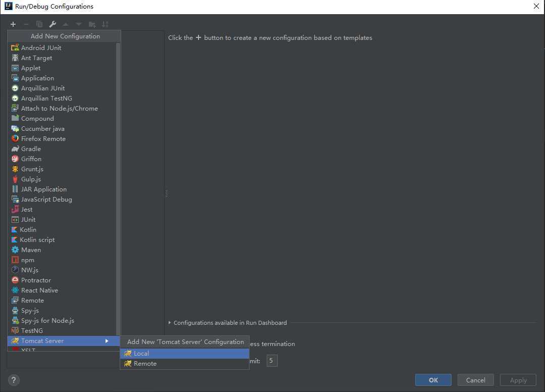Select Arquillian TestNG entry
Screen dimensions: 545x392
[x=62, y=98]
